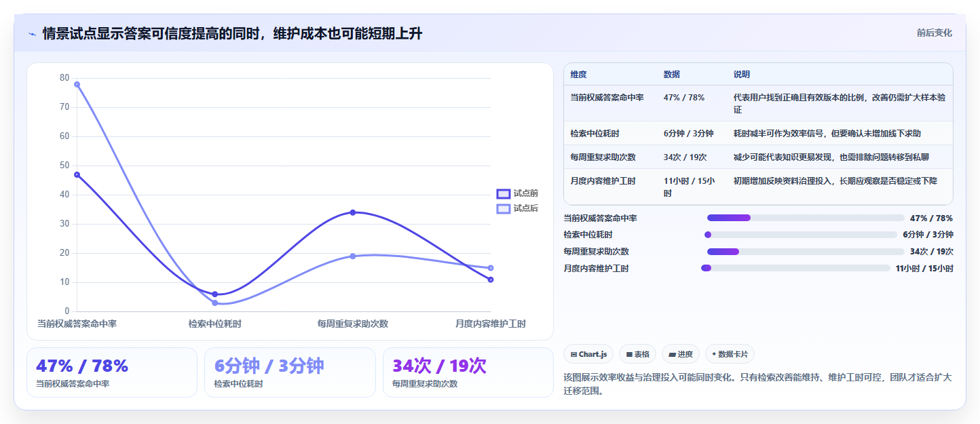Click the 试点后 point above 月度内容维护工时
This screenshot has height=424, width=980.
click(491, 268)
